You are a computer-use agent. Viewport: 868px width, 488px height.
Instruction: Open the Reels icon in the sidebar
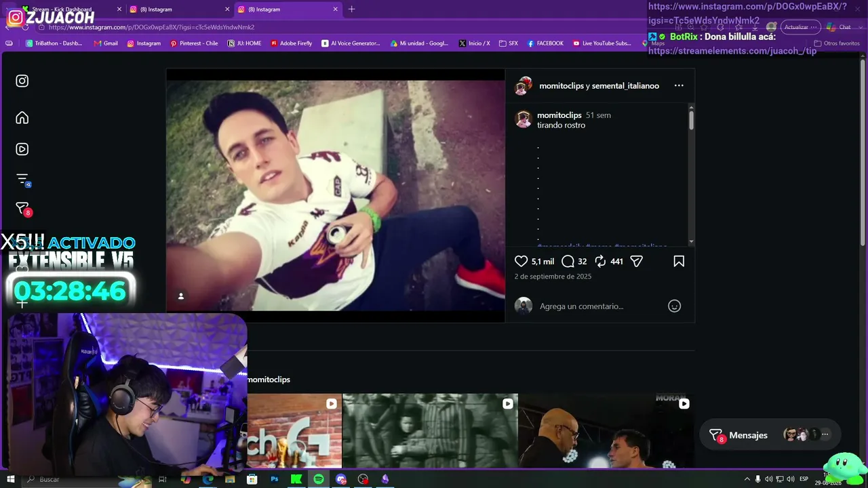[22, 149]
